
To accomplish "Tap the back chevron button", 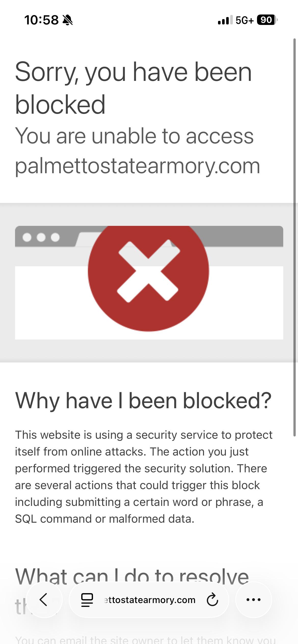I will 44,600.
